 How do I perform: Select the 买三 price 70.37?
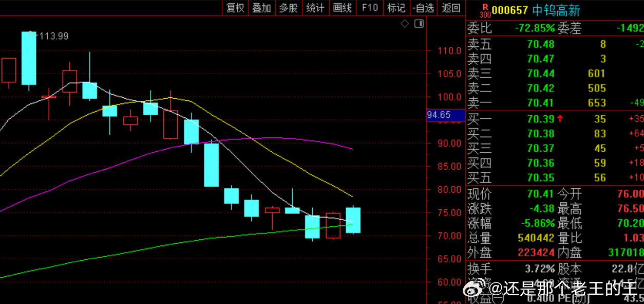(541, 149)
